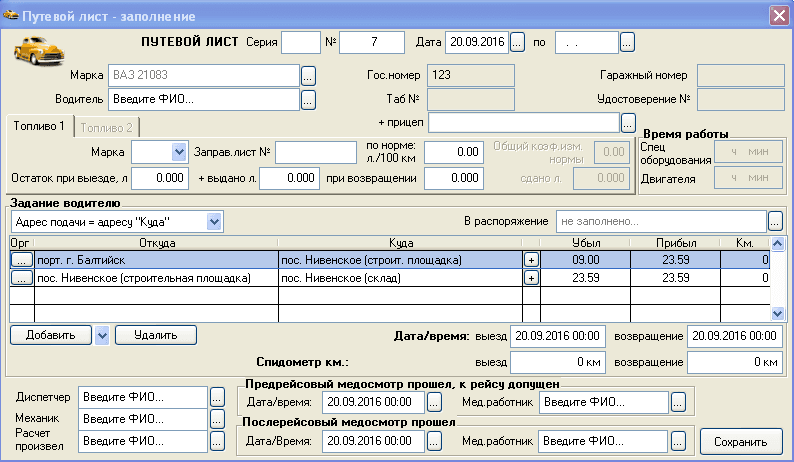
Task: Click the yellow taxi car image
Action: pyautogui.click(x=39, y=51)
